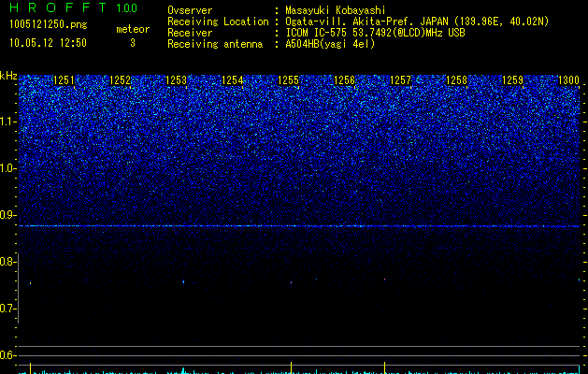Click the 1253 time marker
Screen dimensions: 588x374
click(177, 79)
